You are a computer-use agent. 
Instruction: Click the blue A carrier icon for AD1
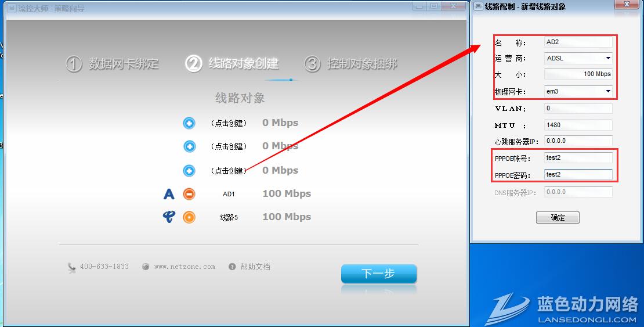point(169,194)
